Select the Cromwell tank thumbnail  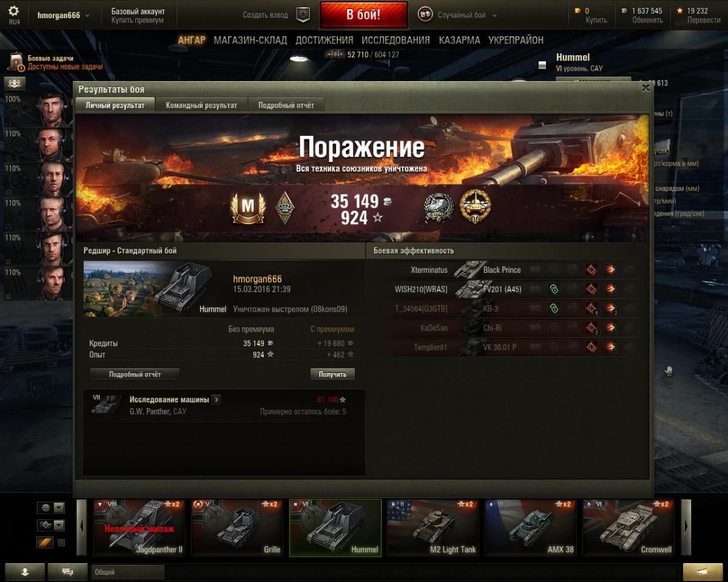point(629,527)
